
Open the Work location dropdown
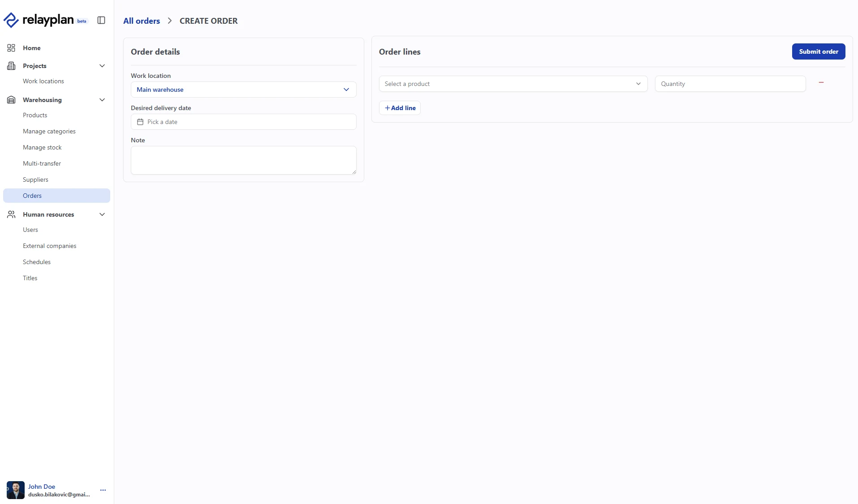point(243,90)
